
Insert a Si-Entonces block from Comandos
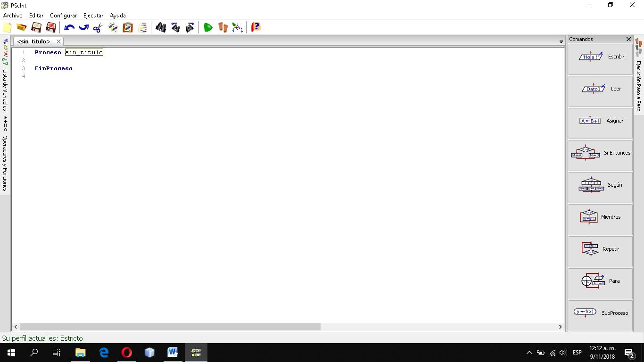600,153
